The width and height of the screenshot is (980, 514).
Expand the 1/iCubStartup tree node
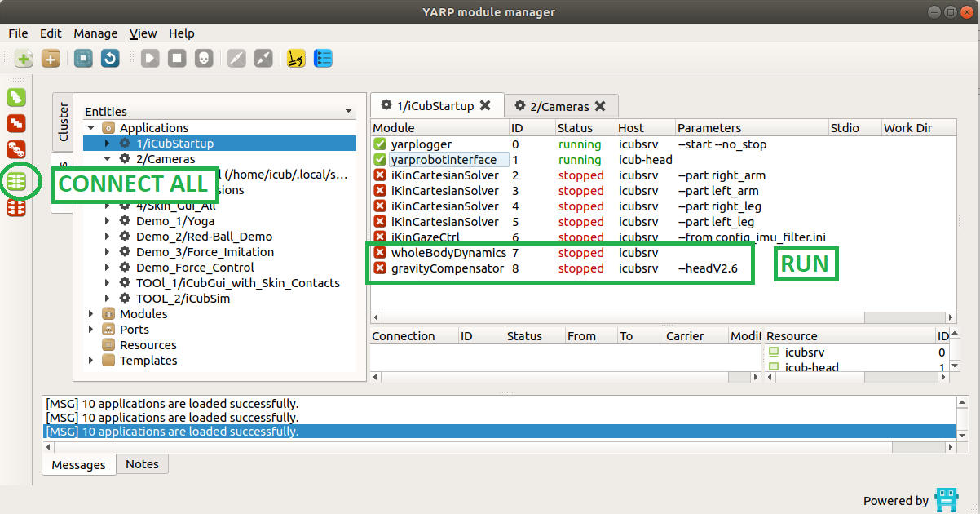(108, 144)
